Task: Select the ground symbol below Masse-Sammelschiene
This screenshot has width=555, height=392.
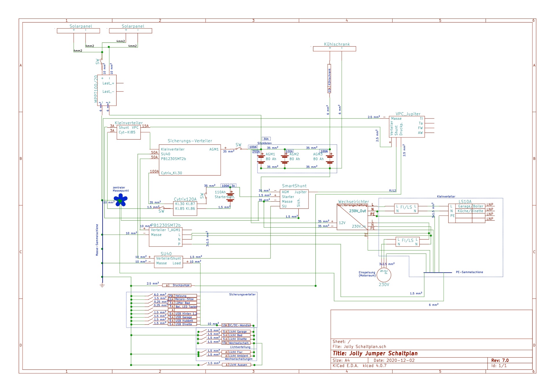Action: click(102, 285)
